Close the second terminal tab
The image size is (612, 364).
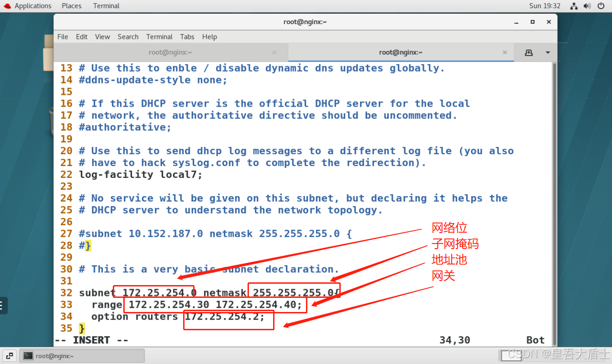pyautogui.click(x=505, y=52)
